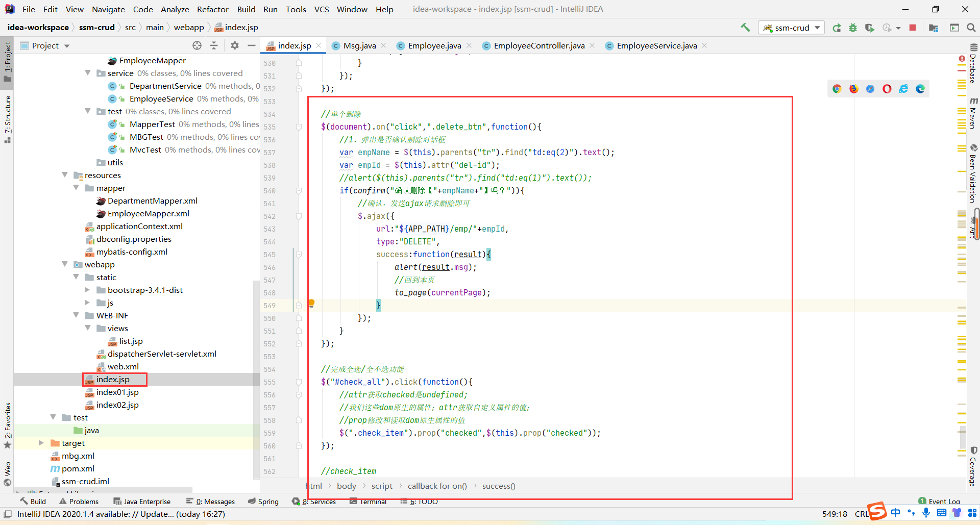Click the Run Anything toolbar icon
The image size is (980, 525).
tap(954, 28)
